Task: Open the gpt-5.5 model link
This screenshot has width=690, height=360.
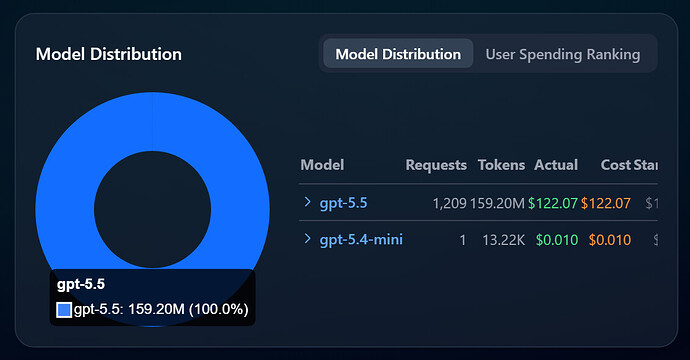Action: pos(343,203)
